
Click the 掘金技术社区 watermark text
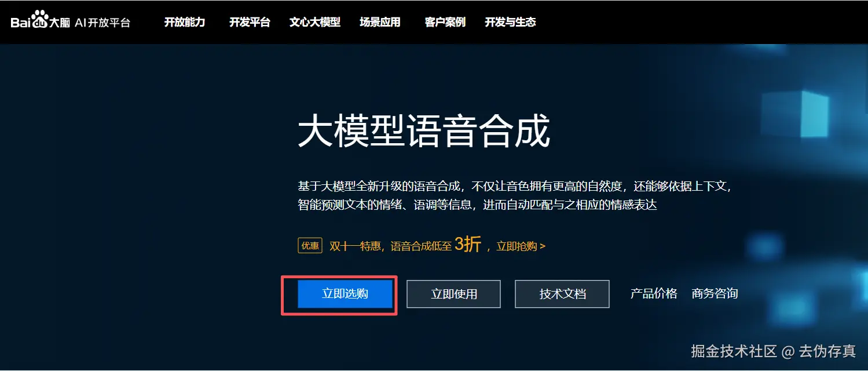734,351
